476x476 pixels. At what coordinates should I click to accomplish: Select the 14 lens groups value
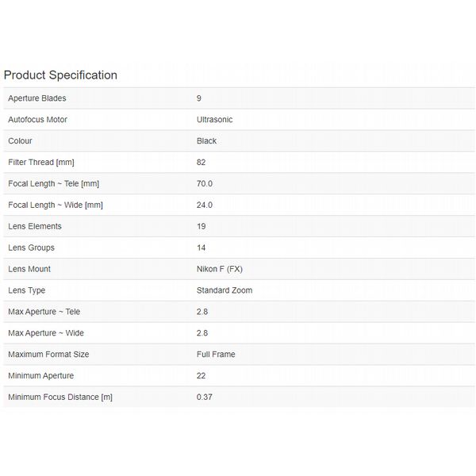click(x=202, y=248)
